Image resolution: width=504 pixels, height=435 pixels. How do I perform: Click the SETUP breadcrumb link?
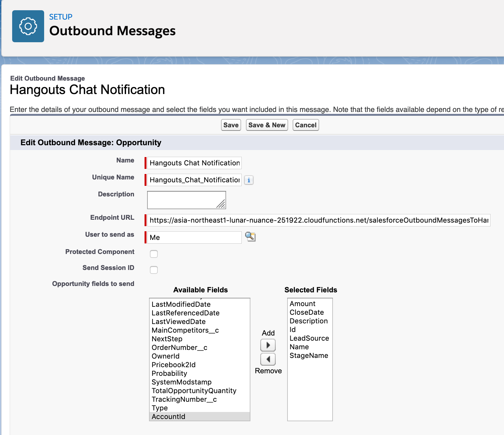pyautogui.click(x=61, y=17)
